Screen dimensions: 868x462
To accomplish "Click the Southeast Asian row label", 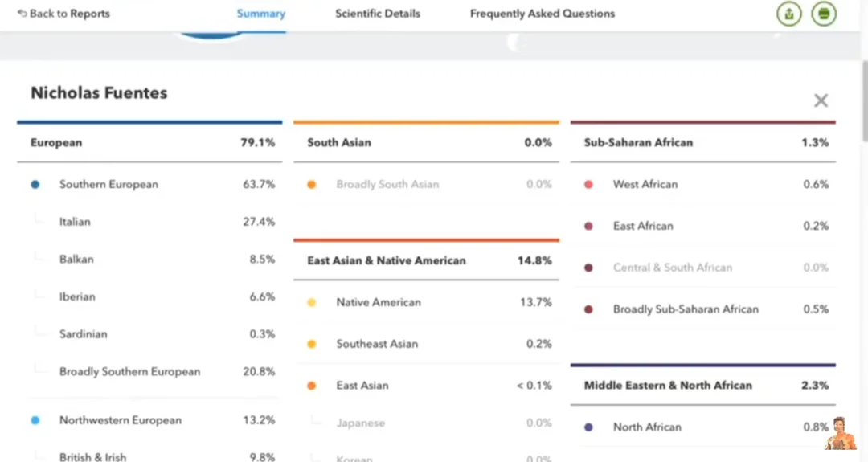I will (x=376, y=344).
